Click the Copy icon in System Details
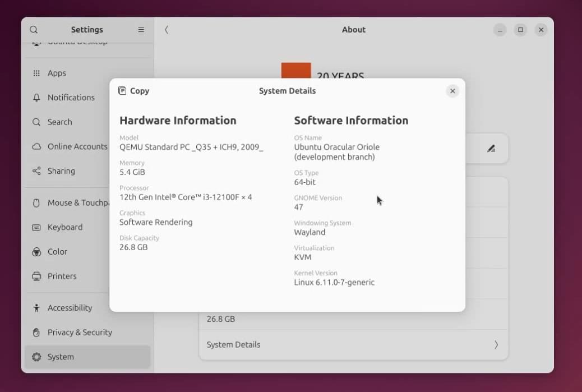582x392 pixels. pos(122,91)
